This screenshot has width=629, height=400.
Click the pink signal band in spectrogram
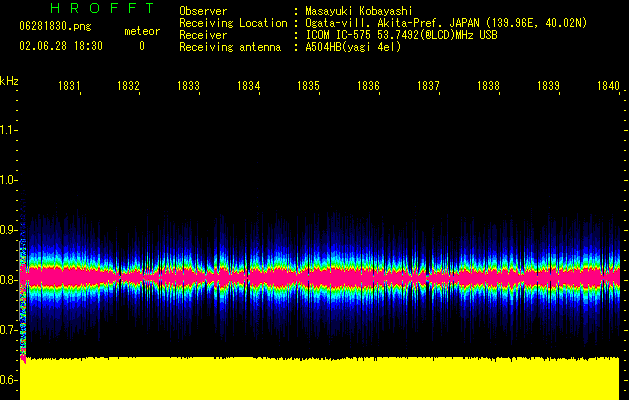(x=321, y=277)
